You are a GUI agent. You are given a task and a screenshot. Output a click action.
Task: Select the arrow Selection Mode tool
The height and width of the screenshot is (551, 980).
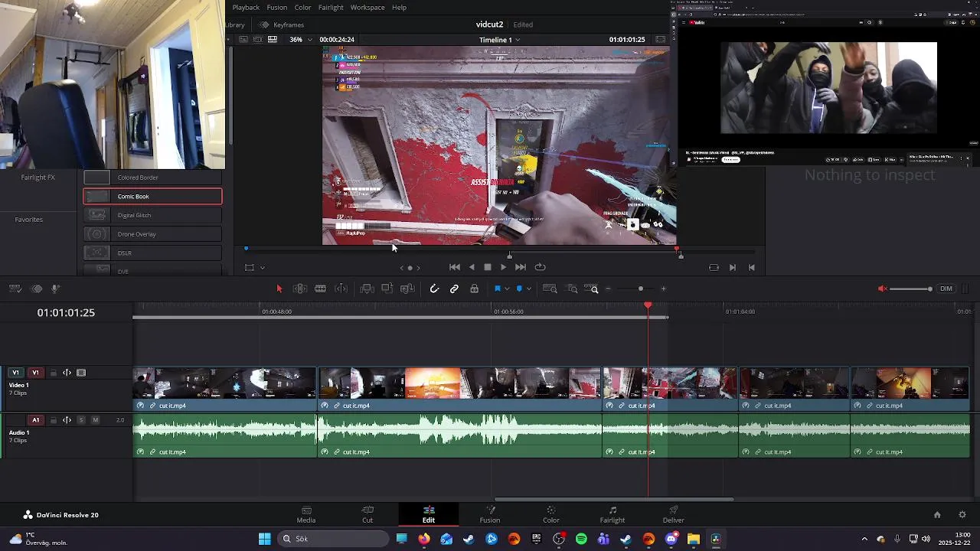tap(279, 289)
